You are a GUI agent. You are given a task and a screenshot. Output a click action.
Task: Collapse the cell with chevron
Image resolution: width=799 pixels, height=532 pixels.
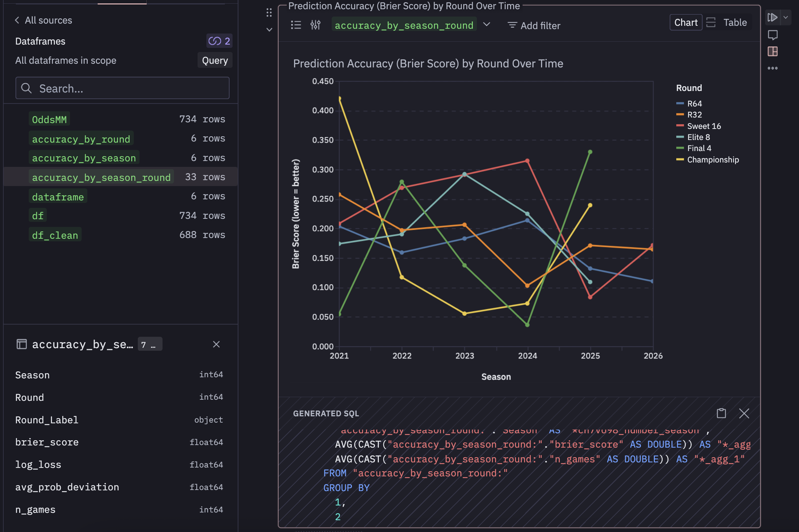(269, 29)
